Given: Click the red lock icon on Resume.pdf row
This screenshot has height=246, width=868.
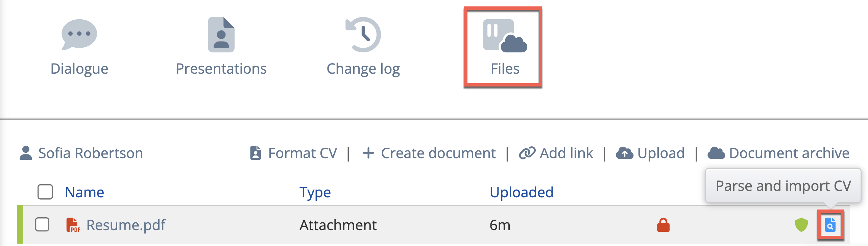Looking at the screenshot, I should [x=663, y=225].
